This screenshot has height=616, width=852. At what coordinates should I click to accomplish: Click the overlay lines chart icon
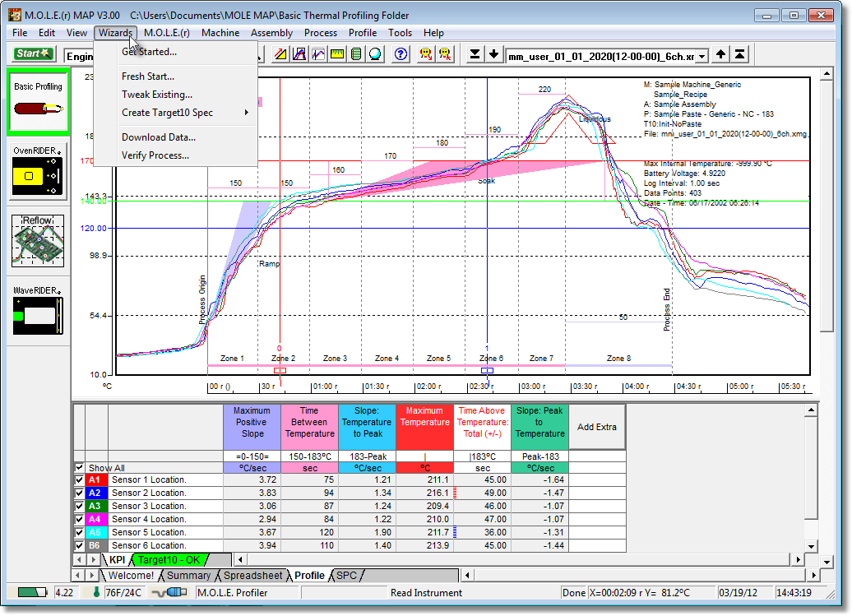pyautogui.click(x=318, y=54)
